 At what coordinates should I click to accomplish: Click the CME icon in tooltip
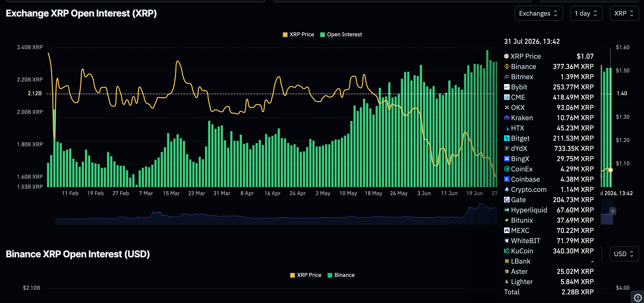point(507,97)
